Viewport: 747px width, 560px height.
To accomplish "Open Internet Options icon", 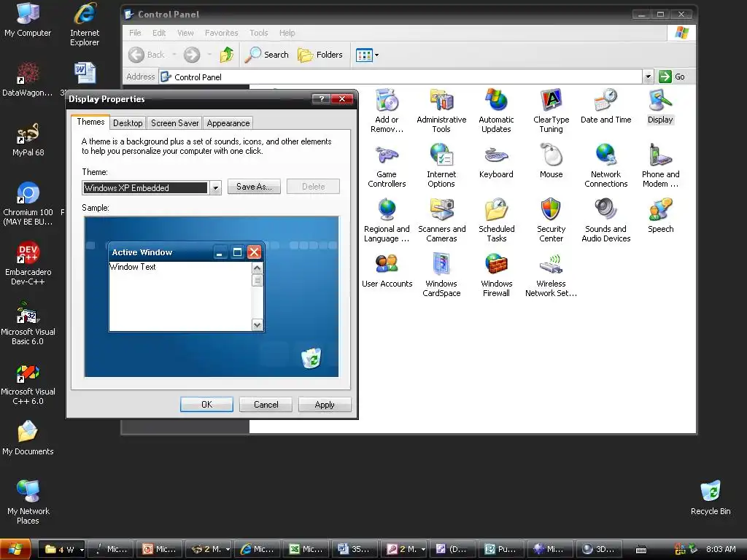I will click(x=441, y=166).
